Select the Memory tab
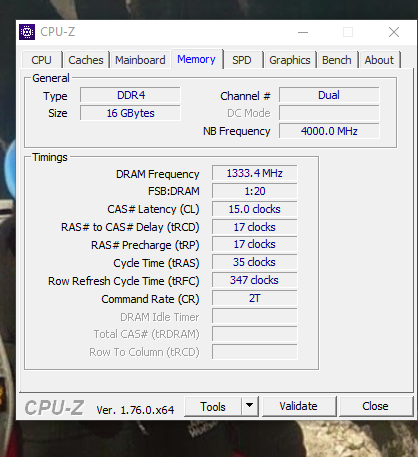The width and height of the screenshot is (418, 457). point(196,59)
